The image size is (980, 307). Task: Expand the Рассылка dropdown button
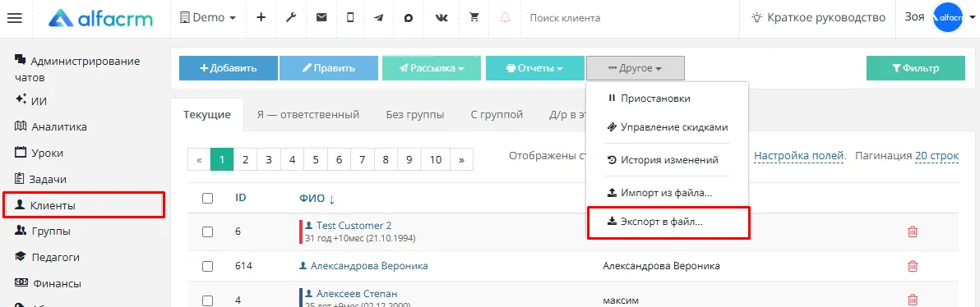pyautogui.click(x=432, y=68)
